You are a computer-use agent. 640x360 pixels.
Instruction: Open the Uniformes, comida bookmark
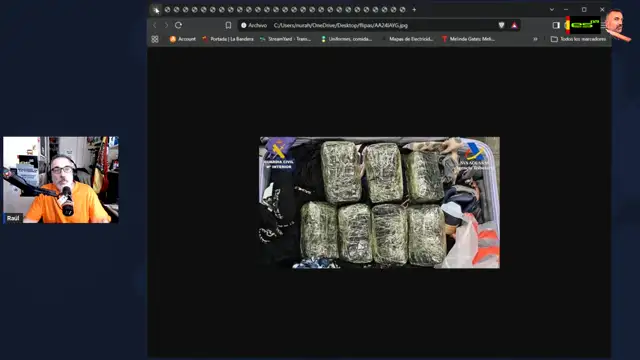(x=346, y=39)
